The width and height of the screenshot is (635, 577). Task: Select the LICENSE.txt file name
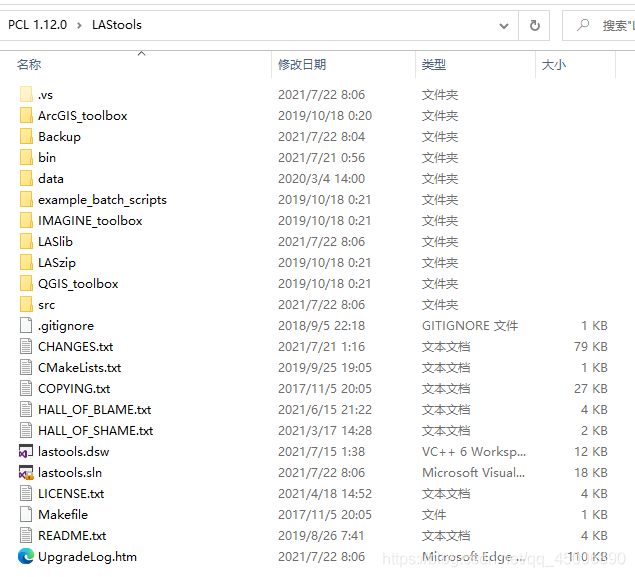[71, 494]
